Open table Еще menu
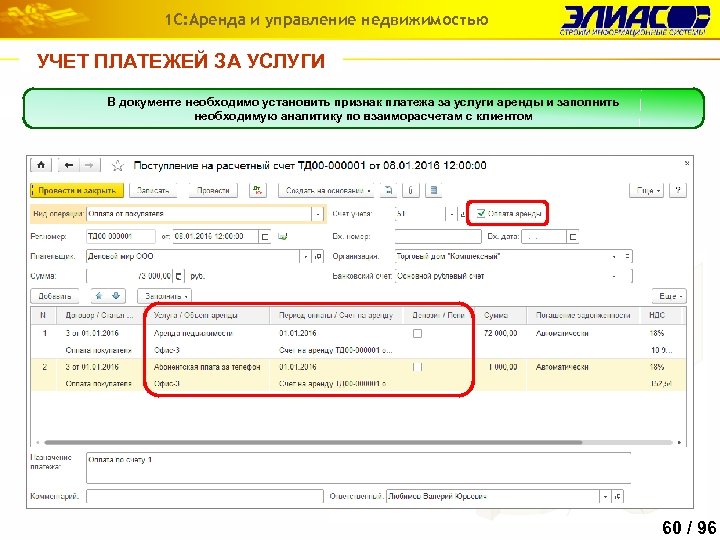This screenshot has height=540, width=720. point(669,296)
